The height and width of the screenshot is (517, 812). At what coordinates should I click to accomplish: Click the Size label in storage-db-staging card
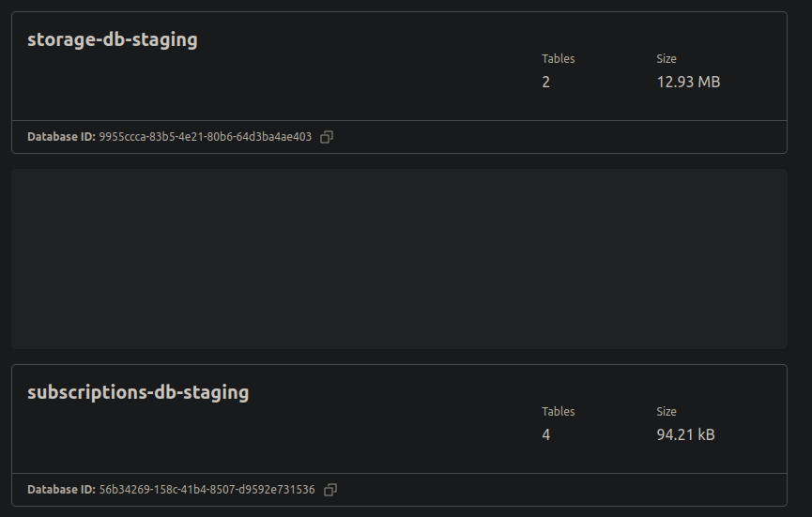(666, 59)
